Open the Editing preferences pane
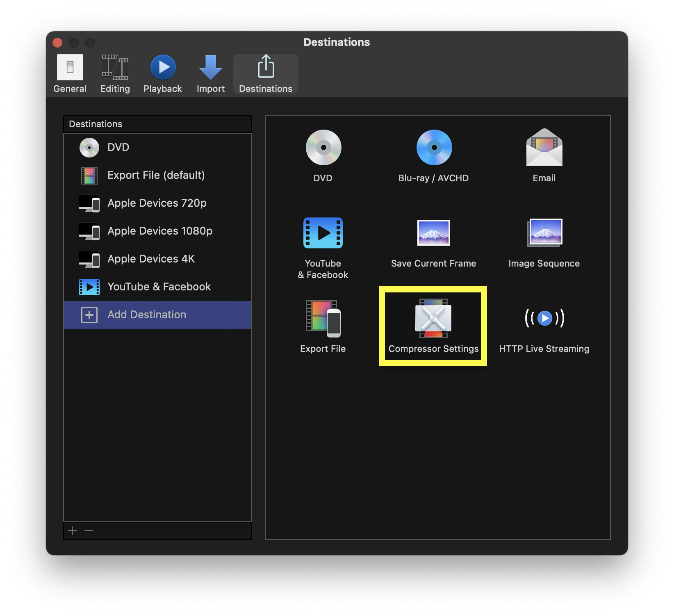 115,74
